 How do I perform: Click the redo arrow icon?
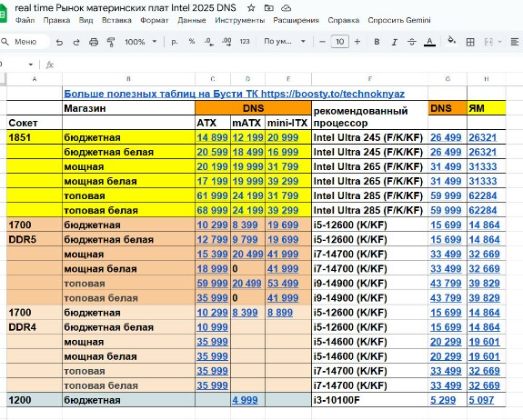pos(76,42)
